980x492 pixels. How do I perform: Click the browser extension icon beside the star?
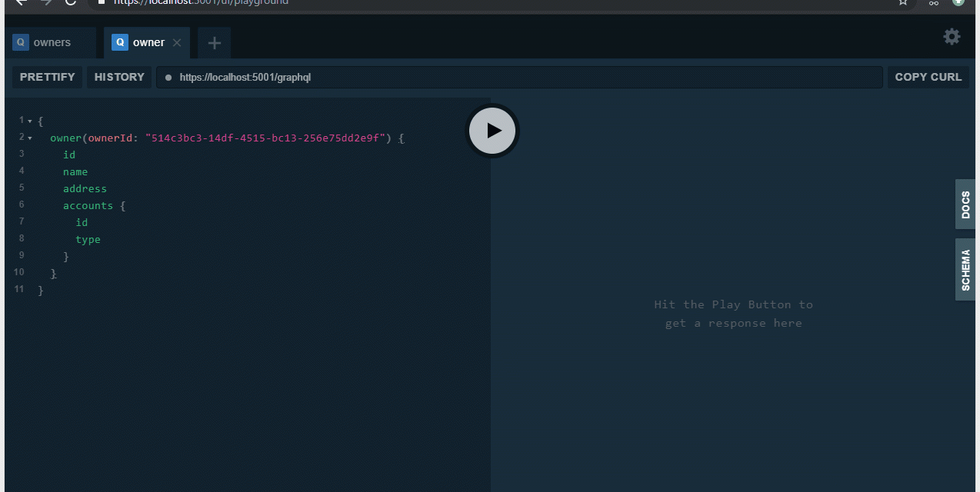pos(933,2)
